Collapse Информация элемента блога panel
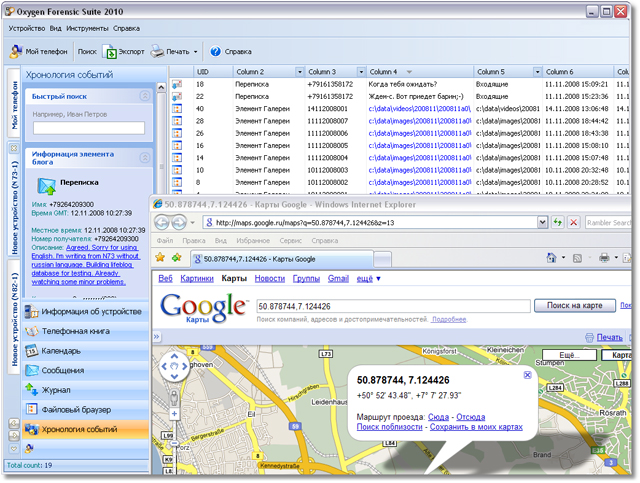640x483 pixels. pos(144,158)
